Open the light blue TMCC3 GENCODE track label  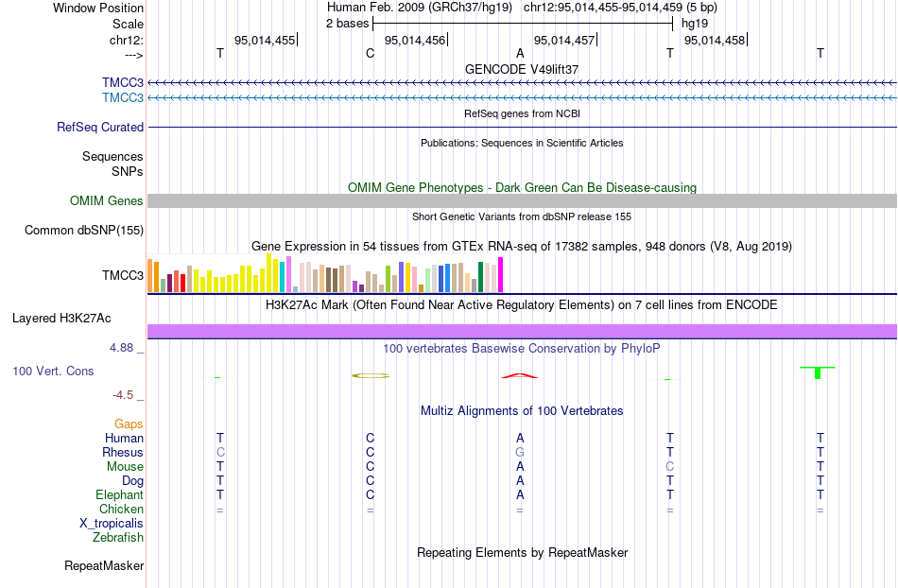(x=123, y=98)
